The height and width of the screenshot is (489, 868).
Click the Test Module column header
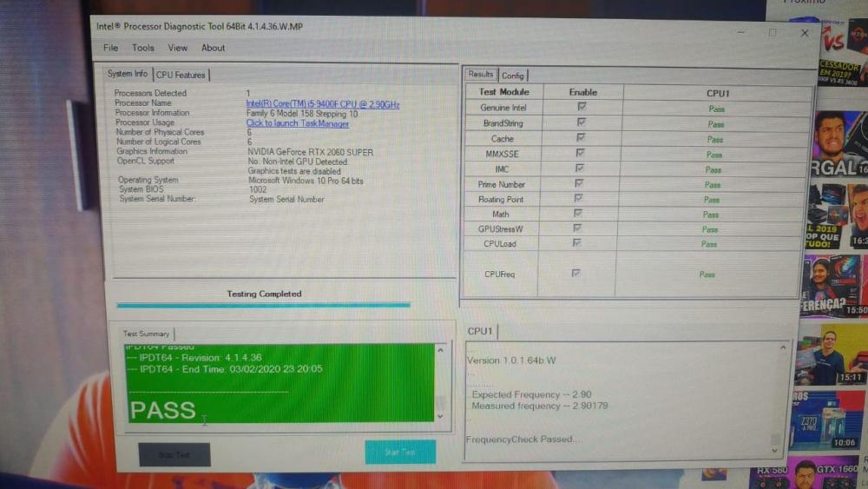[x=503, y=92]
